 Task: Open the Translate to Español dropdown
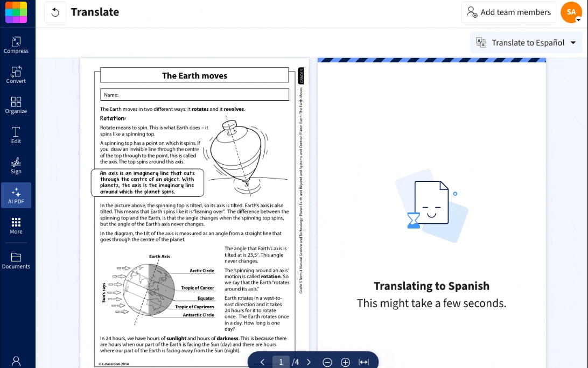click(x=526, y=43)
